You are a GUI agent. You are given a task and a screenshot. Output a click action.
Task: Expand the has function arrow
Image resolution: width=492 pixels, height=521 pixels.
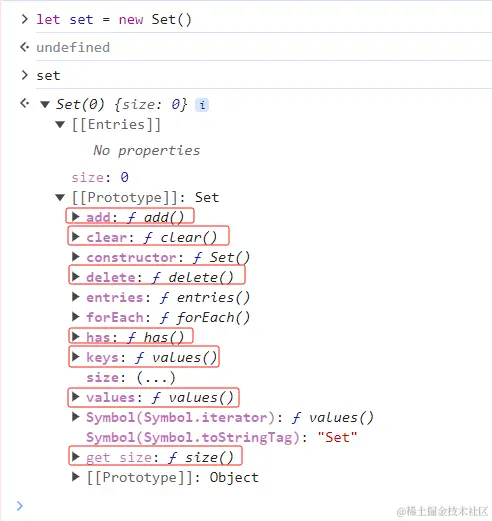[76, 337]
